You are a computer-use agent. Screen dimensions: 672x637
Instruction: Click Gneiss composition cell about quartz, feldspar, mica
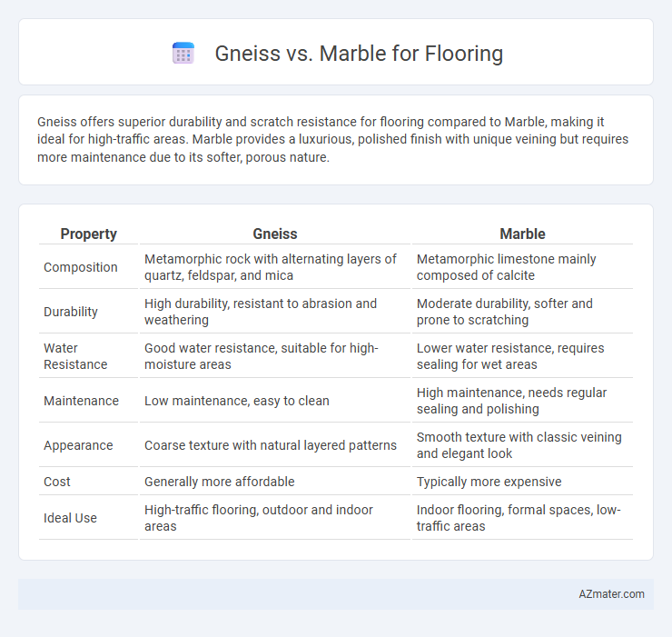[271, 267]
